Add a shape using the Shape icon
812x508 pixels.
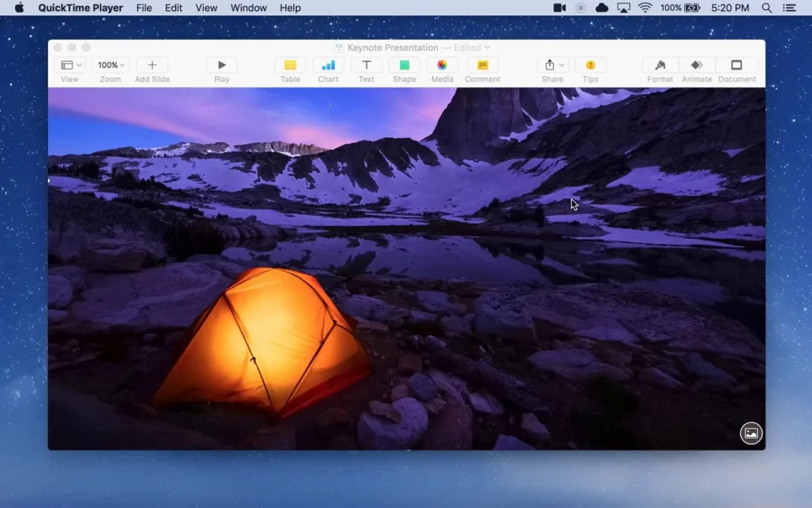[404, 66]
